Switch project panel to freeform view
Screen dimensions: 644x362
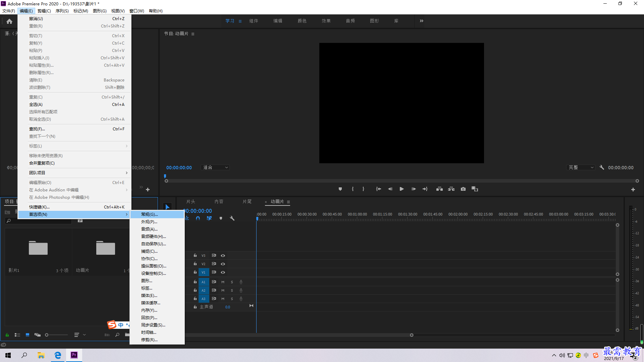pos(38,335)
